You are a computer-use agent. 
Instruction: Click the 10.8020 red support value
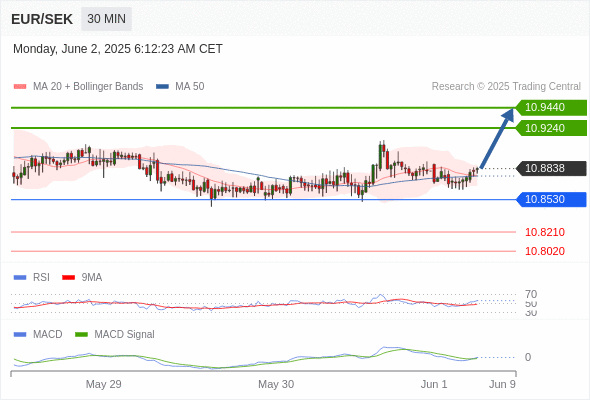[x=545, y=251]
